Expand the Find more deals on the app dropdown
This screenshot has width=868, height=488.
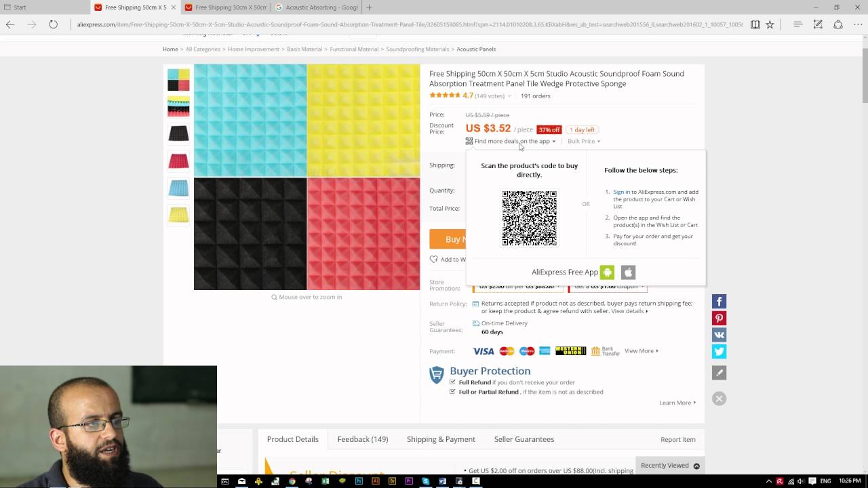511,141
